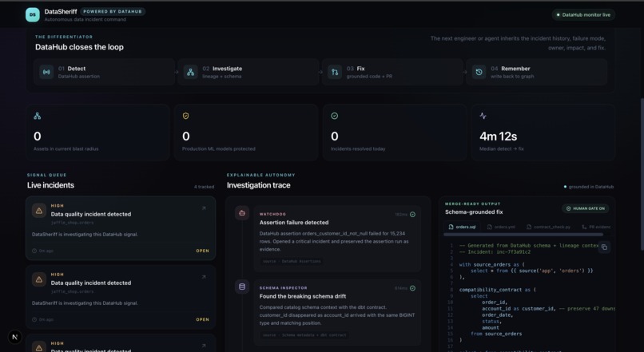Switch to contract_check.py tab
This screenshot has height=352, width=644.
pos(548,227)
